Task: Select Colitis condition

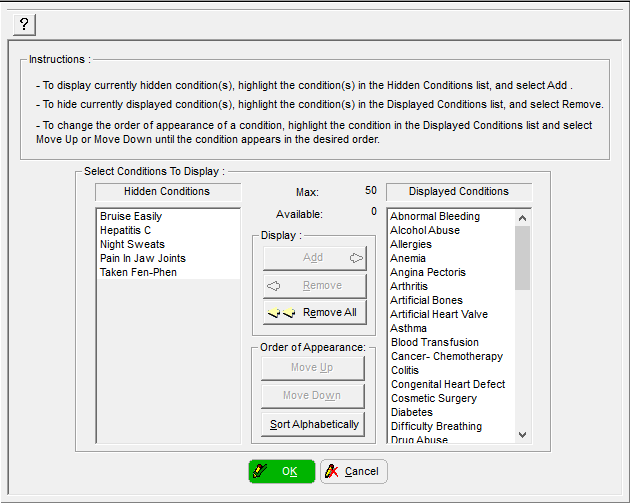Action: (452, 370)
